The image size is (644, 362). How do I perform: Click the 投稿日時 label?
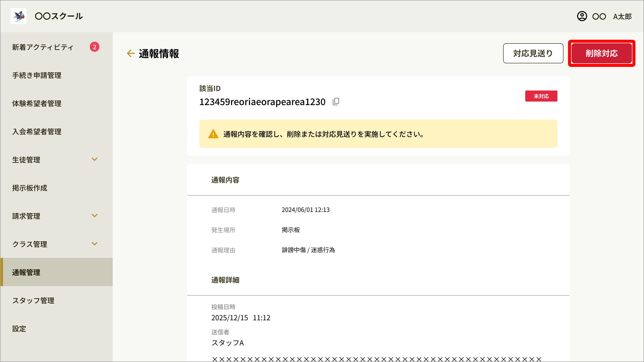tap(223, 307)
